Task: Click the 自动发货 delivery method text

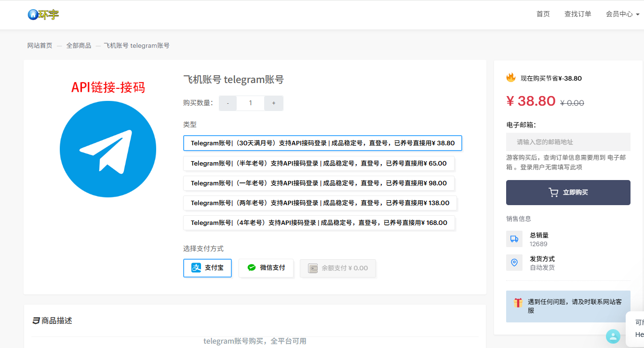Action: click(x=542, y=267)
